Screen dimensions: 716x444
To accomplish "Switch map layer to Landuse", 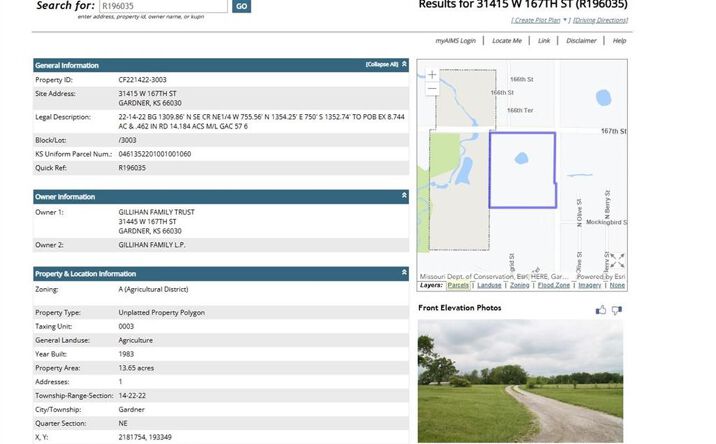I will [x=489, y=285].
